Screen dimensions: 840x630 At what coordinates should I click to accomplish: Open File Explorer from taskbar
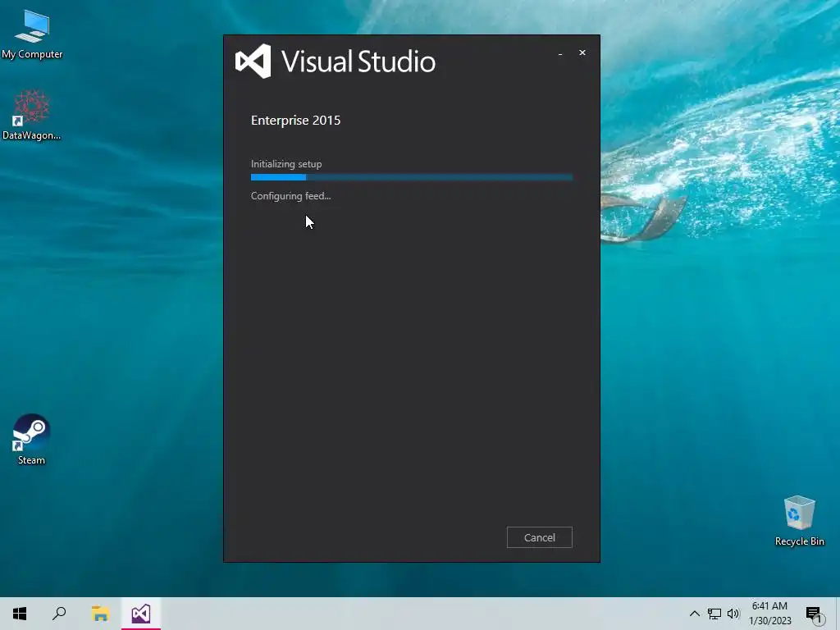pos(100,614)
